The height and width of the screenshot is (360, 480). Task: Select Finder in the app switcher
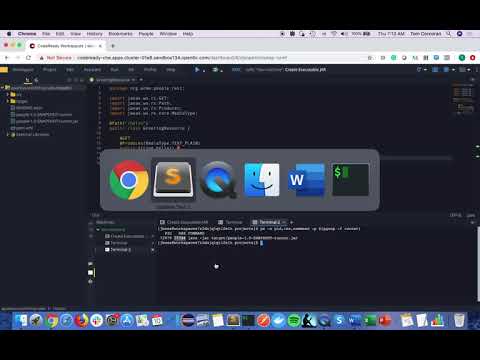click(262, 180)
